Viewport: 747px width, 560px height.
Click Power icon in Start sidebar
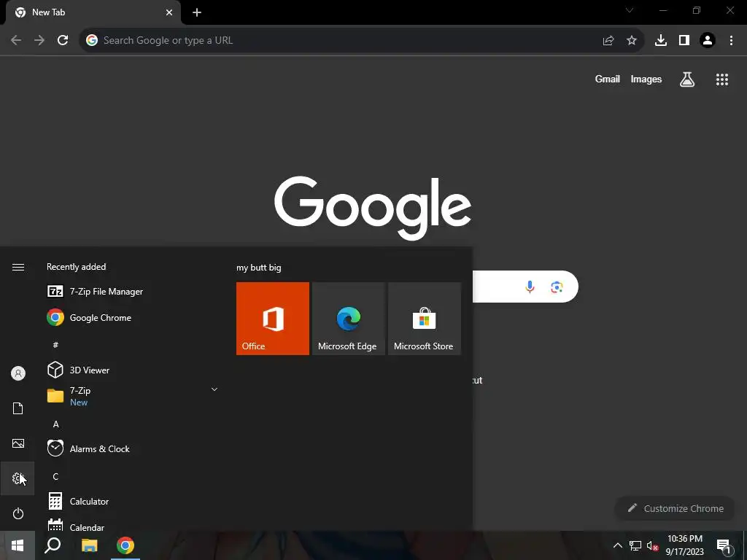click(x=18, y=513)
